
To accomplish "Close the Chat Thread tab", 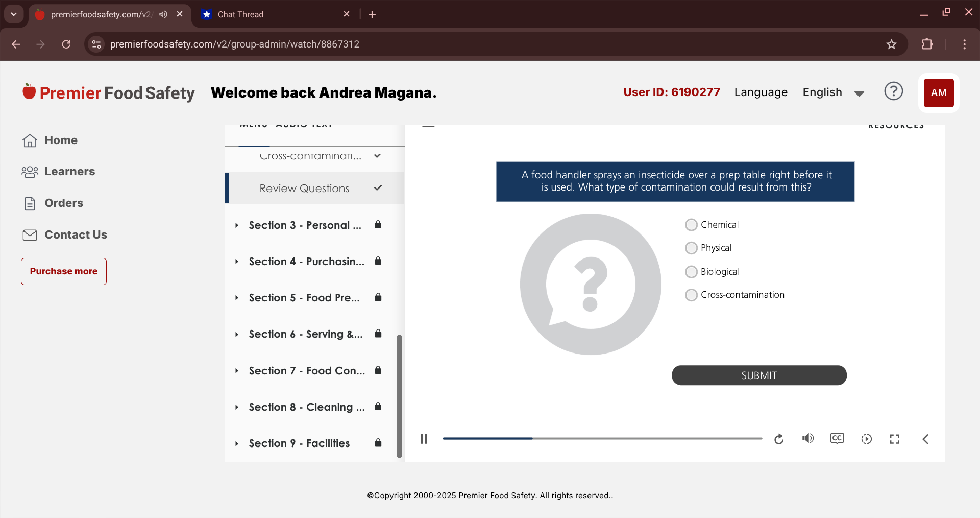I will pyautogui.click(x=347, y=14).
